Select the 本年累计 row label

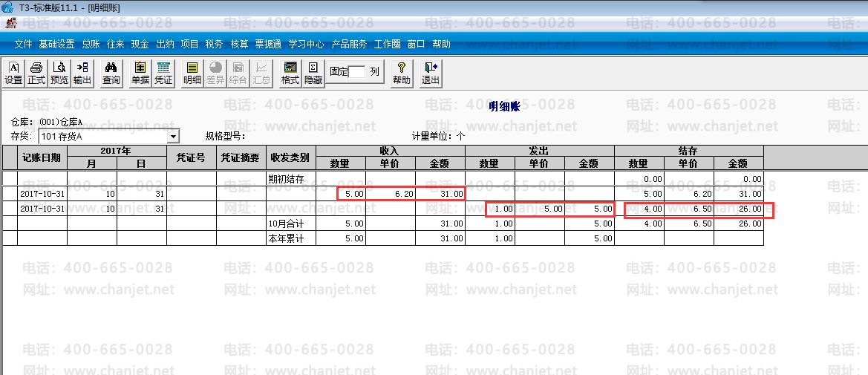point(290,238)
